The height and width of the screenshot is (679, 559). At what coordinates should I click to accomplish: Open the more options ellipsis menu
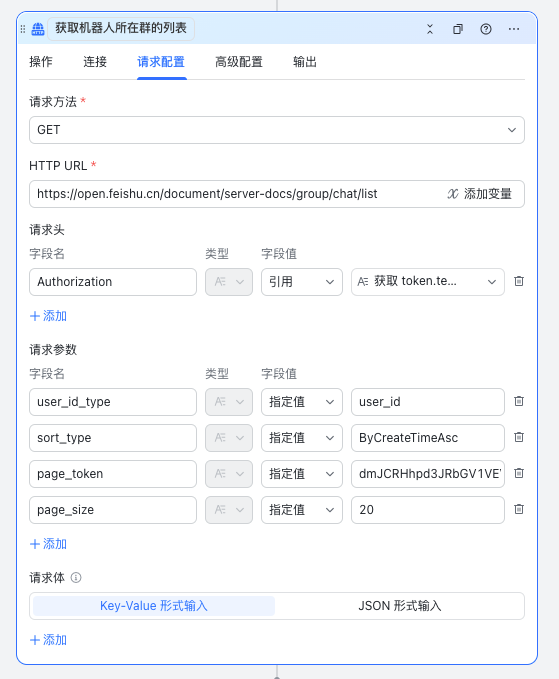pyautogui.click(x=514, y=29)
